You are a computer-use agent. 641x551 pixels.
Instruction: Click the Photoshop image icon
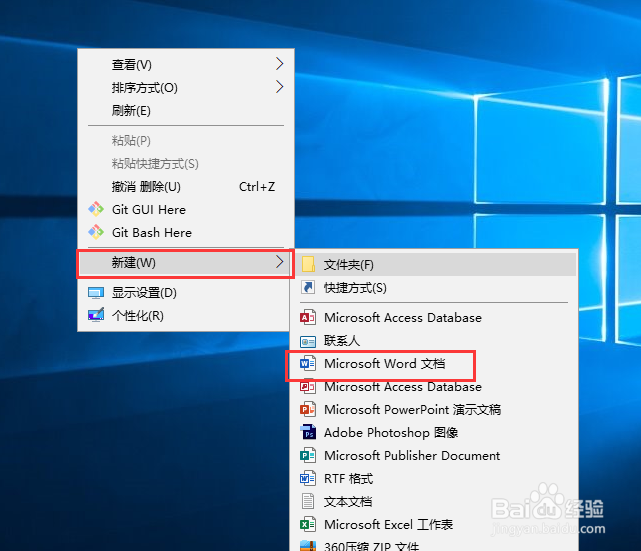[x=308, y=432]
